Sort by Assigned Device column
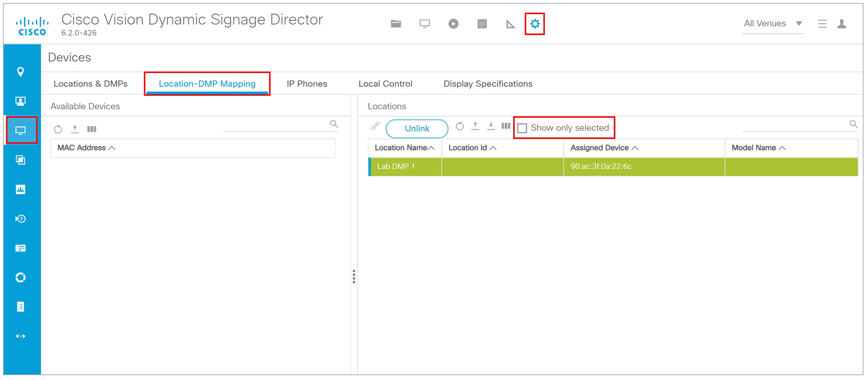Image resolution: width=868 pixels, height=380 pixels. (x=604, y=148)
